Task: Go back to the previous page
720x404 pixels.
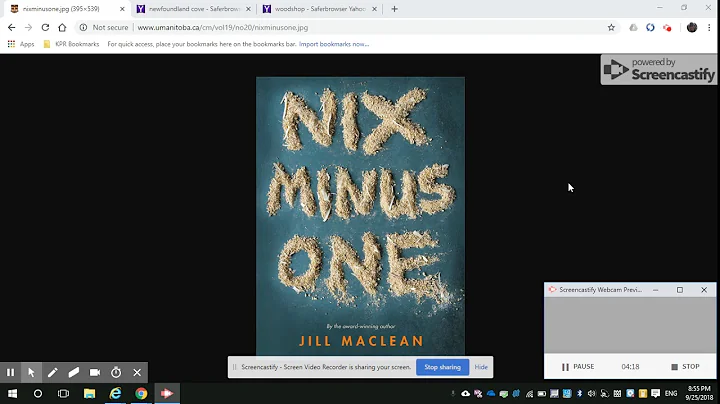Action: coord(11,28)
